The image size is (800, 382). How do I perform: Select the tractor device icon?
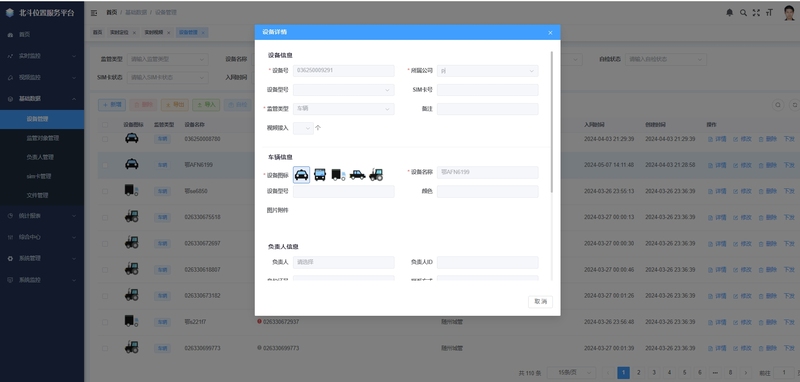point(376,174)
